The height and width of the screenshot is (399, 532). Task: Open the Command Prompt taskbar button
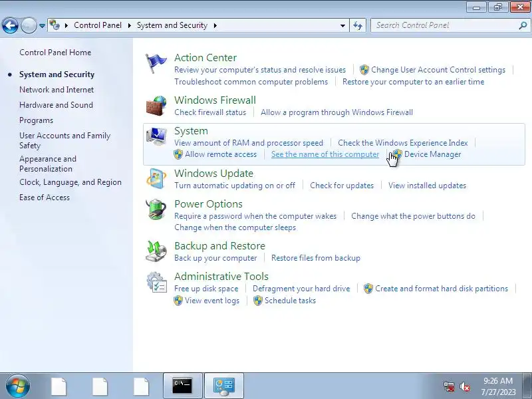pyautogui.click(x=182, y=386)
